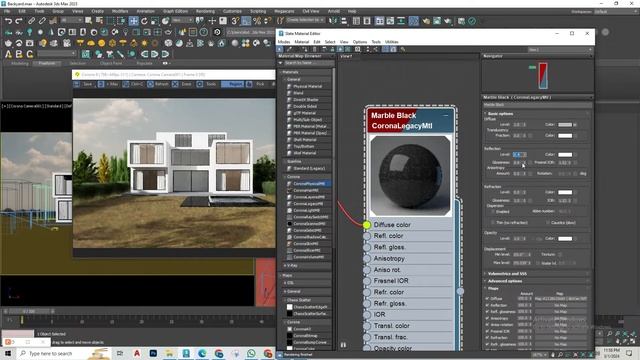This screenshot has height=360, width=640.
Task: Activate the Unlink Selection tool
Action: [42, 20]
